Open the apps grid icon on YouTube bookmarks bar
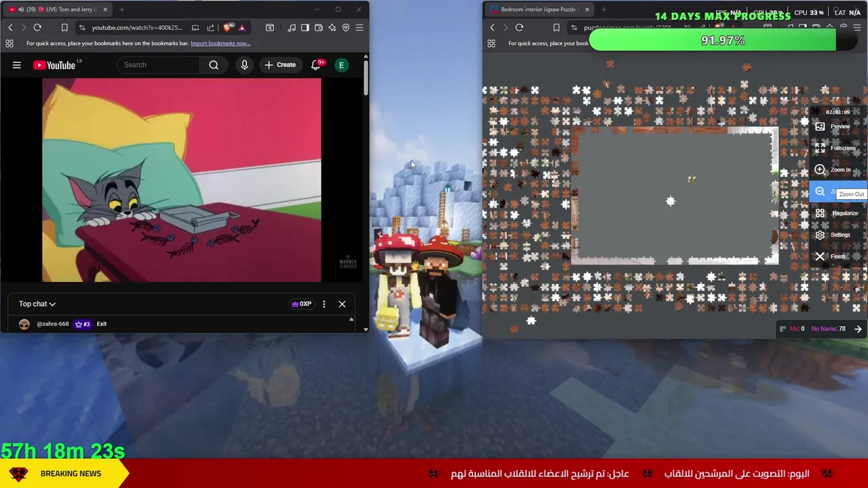The height and width of the screenshot is (488, 868). point(9,43)
